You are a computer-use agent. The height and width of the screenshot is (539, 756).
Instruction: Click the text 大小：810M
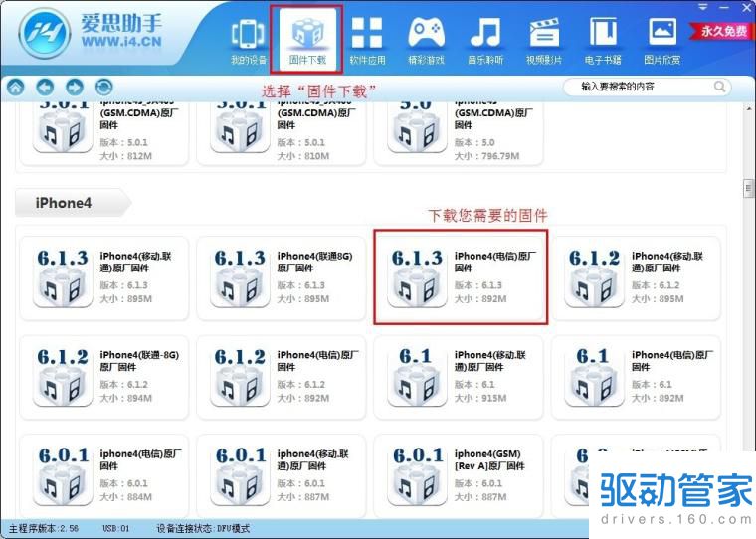tap(303, 156)
